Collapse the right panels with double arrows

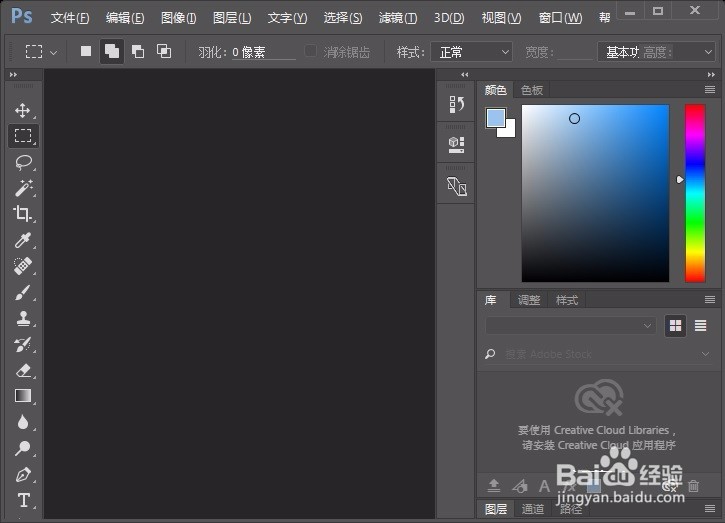click(711, 74)
